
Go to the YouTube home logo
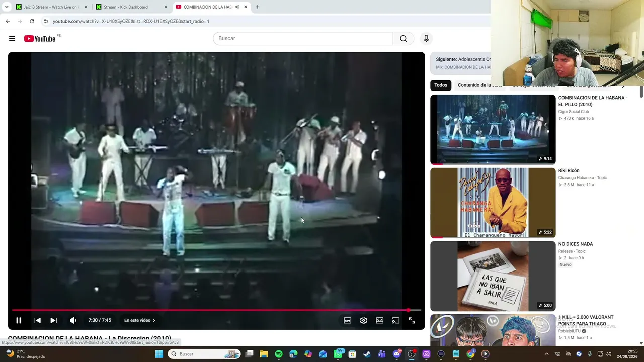(x=40, y=39)
